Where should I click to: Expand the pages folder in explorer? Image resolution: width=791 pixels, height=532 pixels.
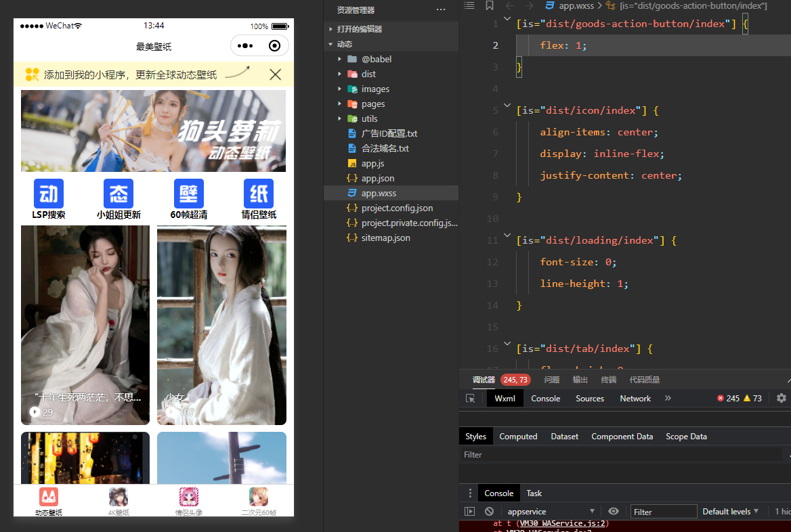coord(373,104)
